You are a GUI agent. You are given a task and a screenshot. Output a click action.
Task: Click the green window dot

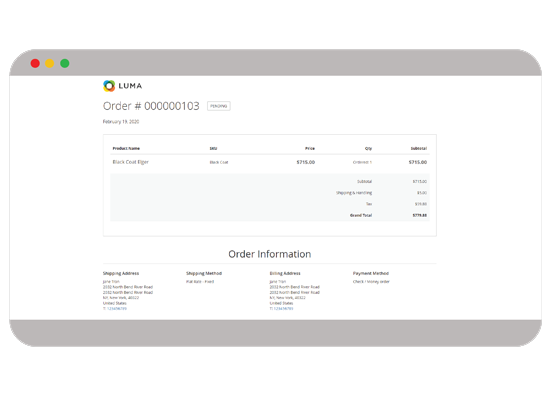pyautogui.click(x=65, y=63)
